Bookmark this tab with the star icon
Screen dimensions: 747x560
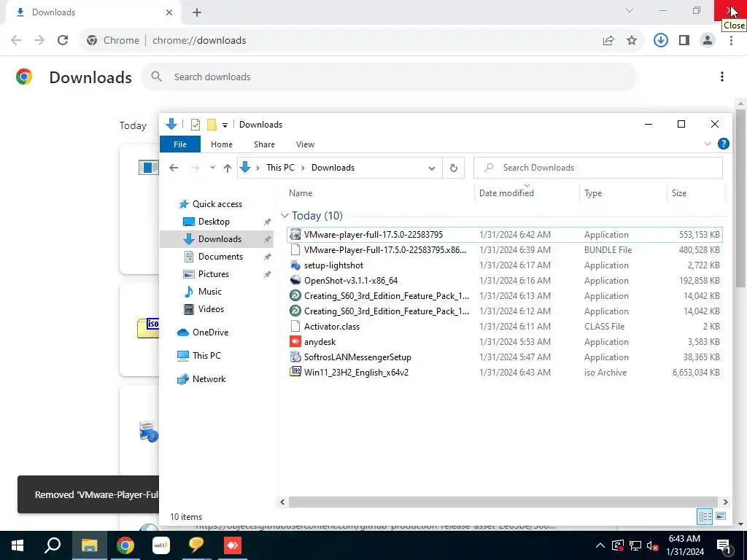tap(632, 41)
